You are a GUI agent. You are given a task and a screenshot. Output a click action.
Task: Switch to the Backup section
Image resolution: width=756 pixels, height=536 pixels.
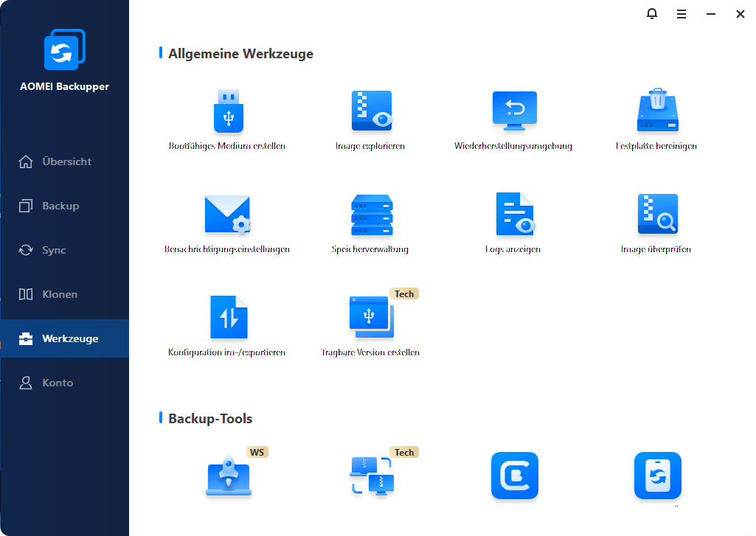point(65,206)
